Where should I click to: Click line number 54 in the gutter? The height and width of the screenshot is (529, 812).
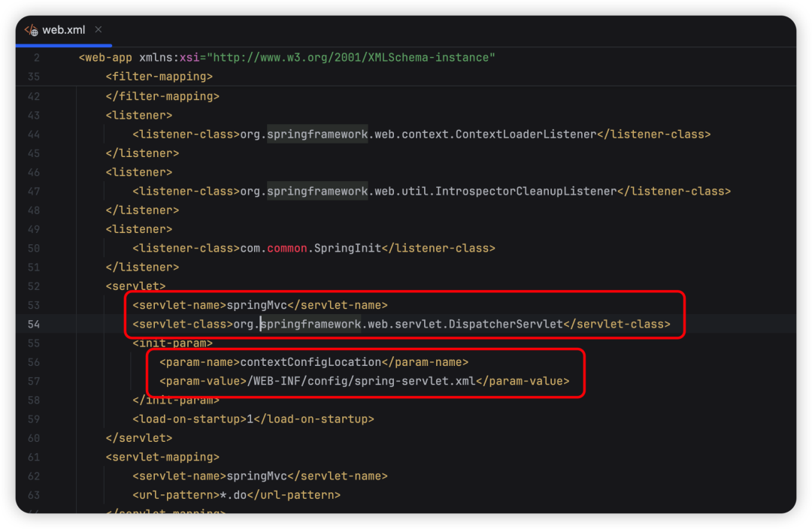click(33, 324)
